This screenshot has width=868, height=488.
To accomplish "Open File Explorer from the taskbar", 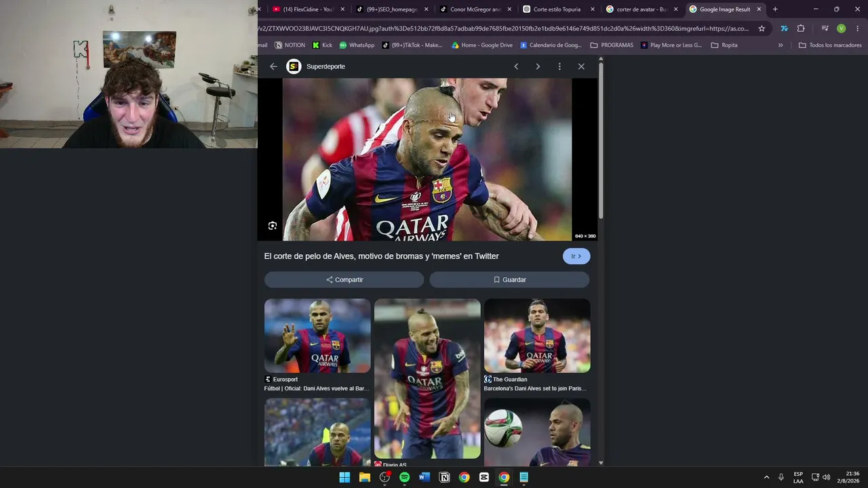I will tap(365, 477).
